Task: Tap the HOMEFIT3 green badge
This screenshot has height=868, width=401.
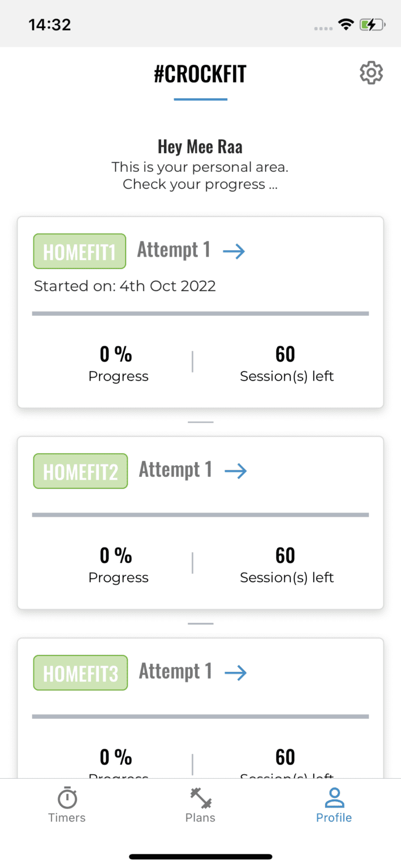Action: coord(80,672)
